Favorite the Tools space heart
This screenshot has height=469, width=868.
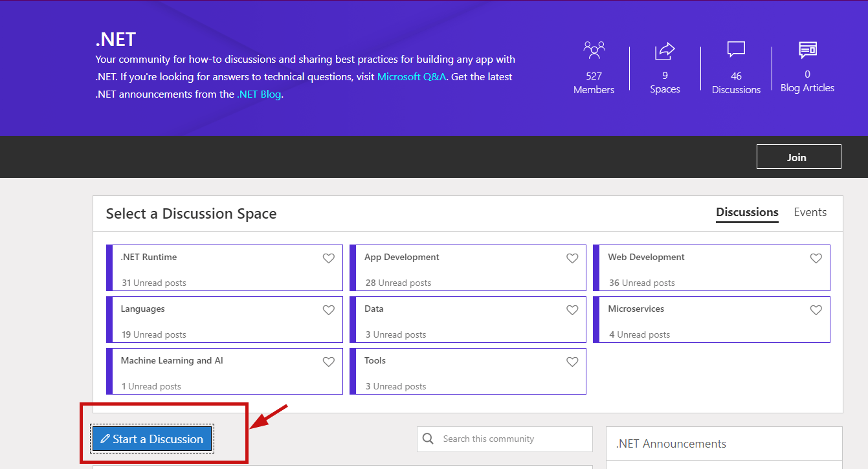(572, 362)
